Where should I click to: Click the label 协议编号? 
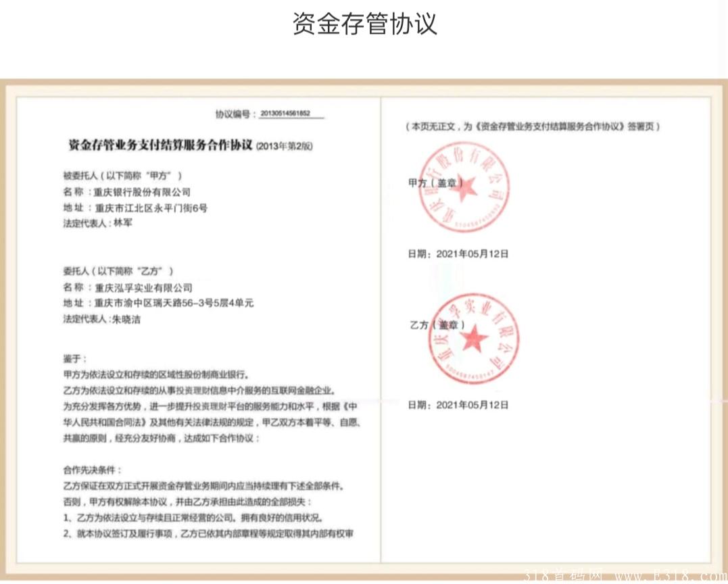tap(232, 114)
